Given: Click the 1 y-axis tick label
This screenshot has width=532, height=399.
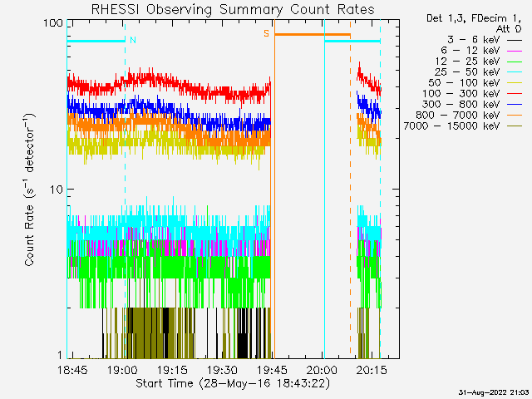Looking at the screenshot, I should pyautogui.click(x=60, y=355).
